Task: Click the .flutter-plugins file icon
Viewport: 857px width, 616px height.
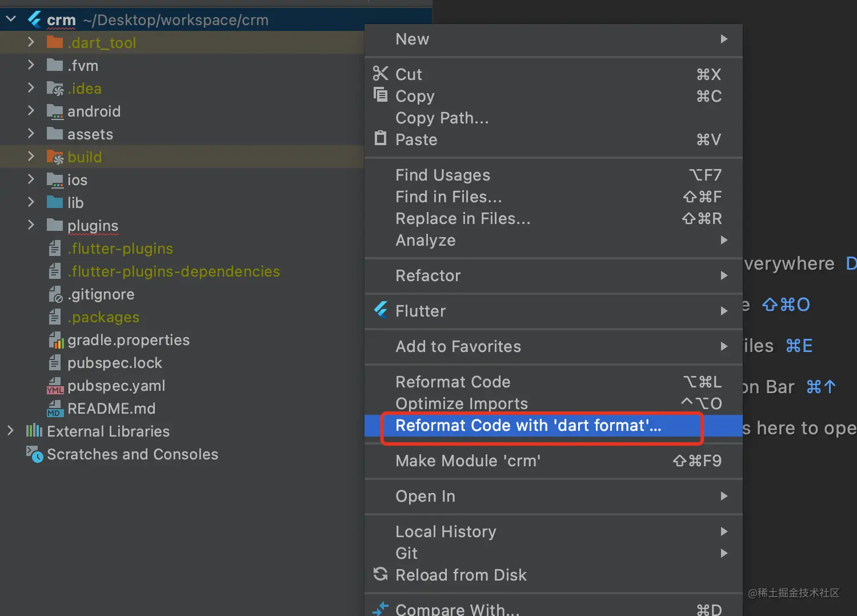Action: tap(55, 249)
